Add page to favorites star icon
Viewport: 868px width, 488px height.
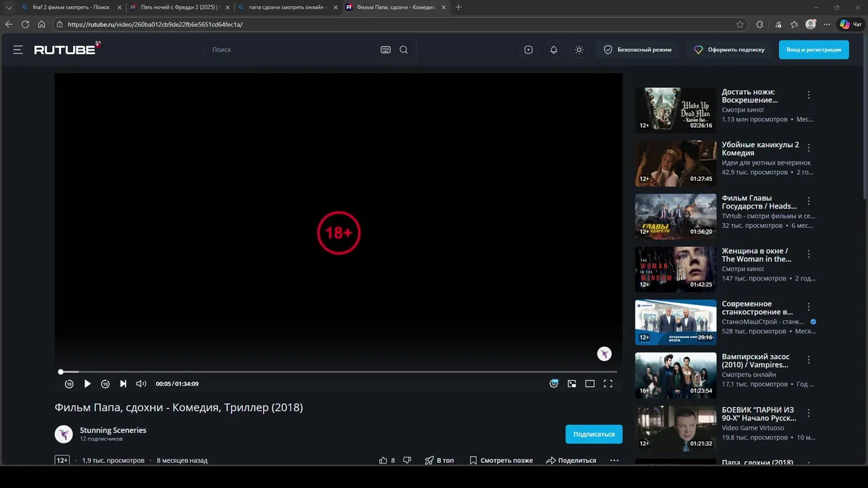point(740,24)
